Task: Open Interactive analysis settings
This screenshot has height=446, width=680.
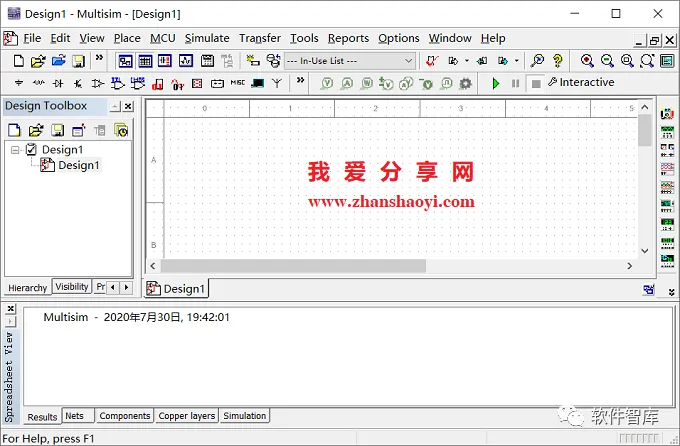Action: (581, 82)
